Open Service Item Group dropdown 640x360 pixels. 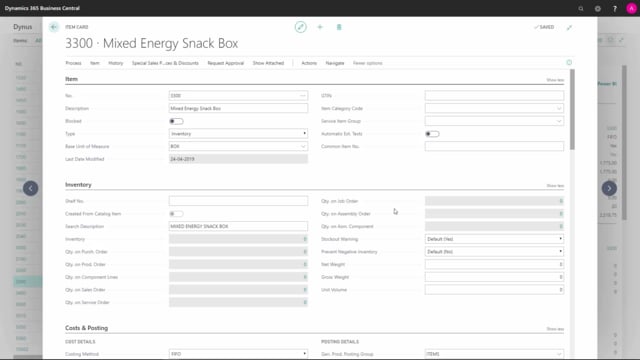click(x=559, y=121)
